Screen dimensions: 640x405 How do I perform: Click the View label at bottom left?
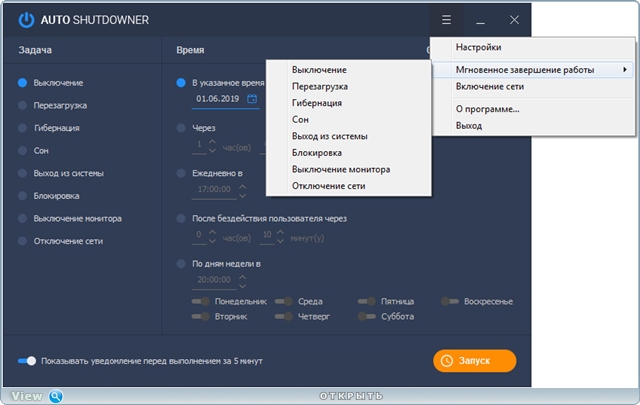(27, 396)
